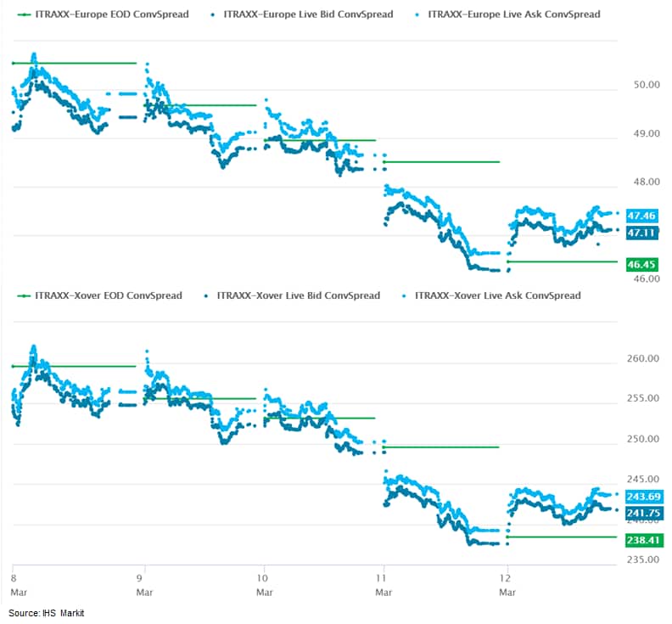This screenshot has width=672, height=624.
Task: Toggle the ITRAXX-Xover Live Bid ConvSpread label
Action: coord(299,295)
